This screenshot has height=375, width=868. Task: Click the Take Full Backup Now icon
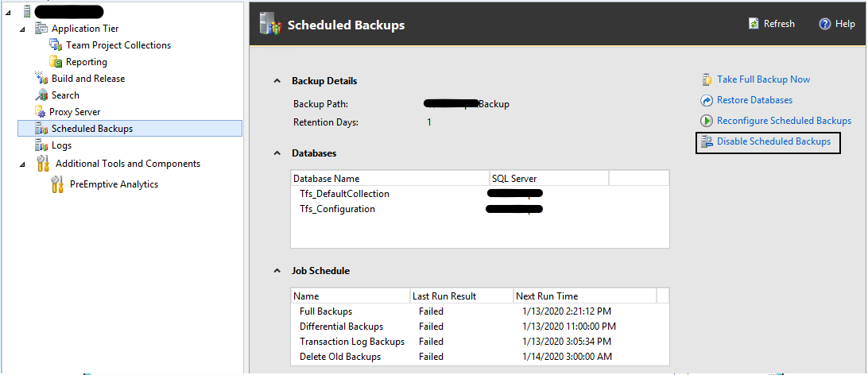pyautogui.click(x=707, y=79)
